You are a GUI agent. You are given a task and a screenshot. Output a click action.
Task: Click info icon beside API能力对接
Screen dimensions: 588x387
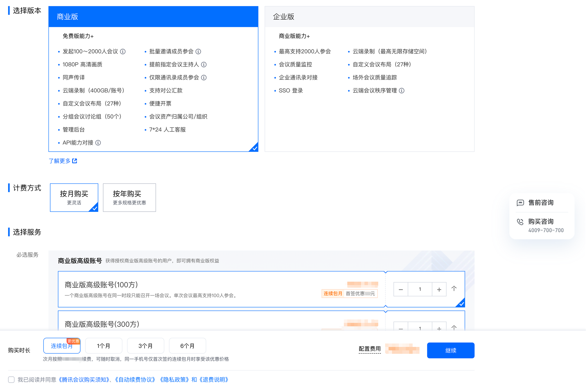98,143
